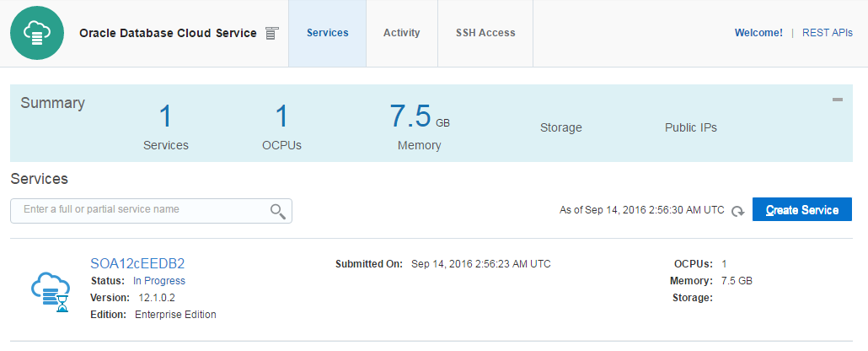Open the Activity tab
The image size is (868, 351).
tap(401, 33)
